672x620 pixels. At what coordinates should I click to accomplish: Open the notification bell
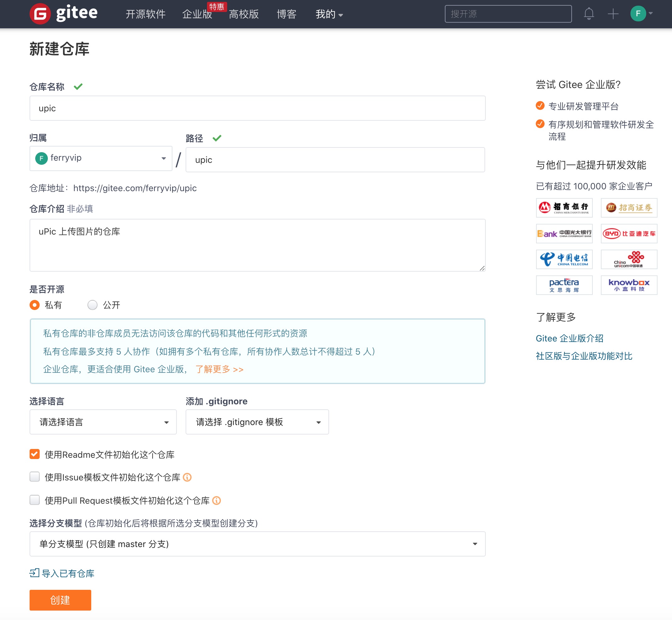[589, 14]
